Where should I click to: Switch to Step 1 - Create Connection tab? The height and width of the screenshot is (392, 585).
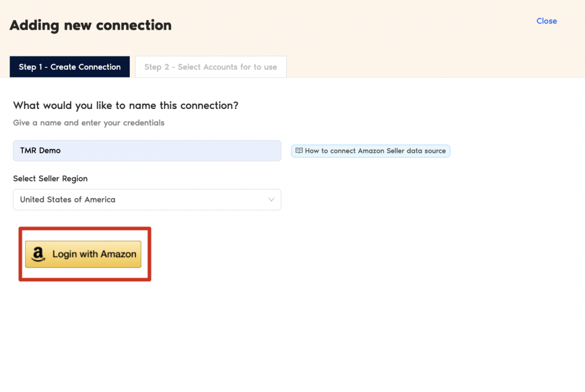pos(70,67)
